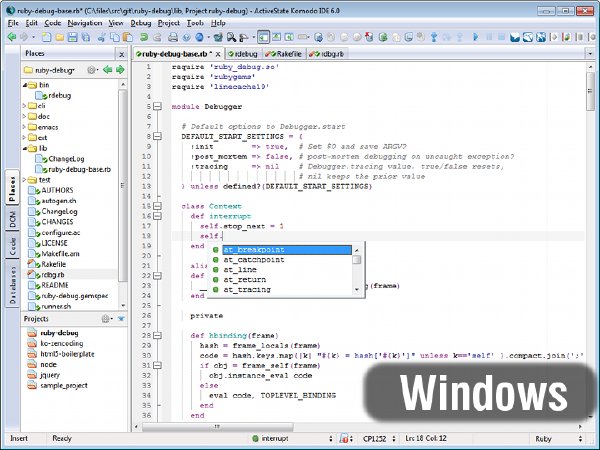Screen dimensions: 600x450
Task: Close the Places panel with X button
Action: [x=122, y=54]
